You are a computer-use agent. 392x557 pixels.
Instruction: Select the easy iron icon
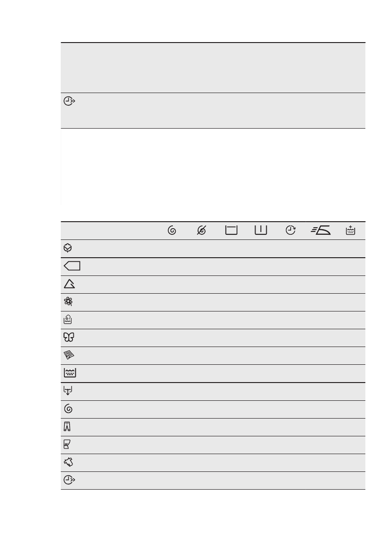321,230
